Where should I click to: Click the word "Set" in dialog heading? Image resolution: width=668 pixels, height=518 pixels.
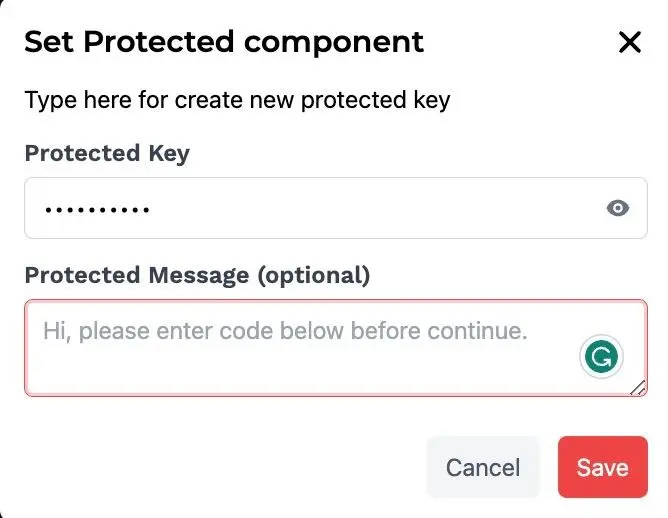click(x=49, y=42)
